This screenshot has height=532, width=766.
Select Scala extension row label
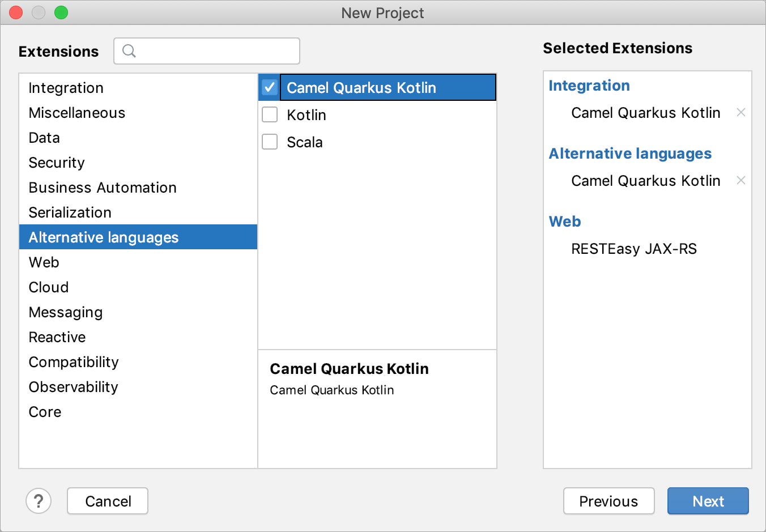click(305, 142)
